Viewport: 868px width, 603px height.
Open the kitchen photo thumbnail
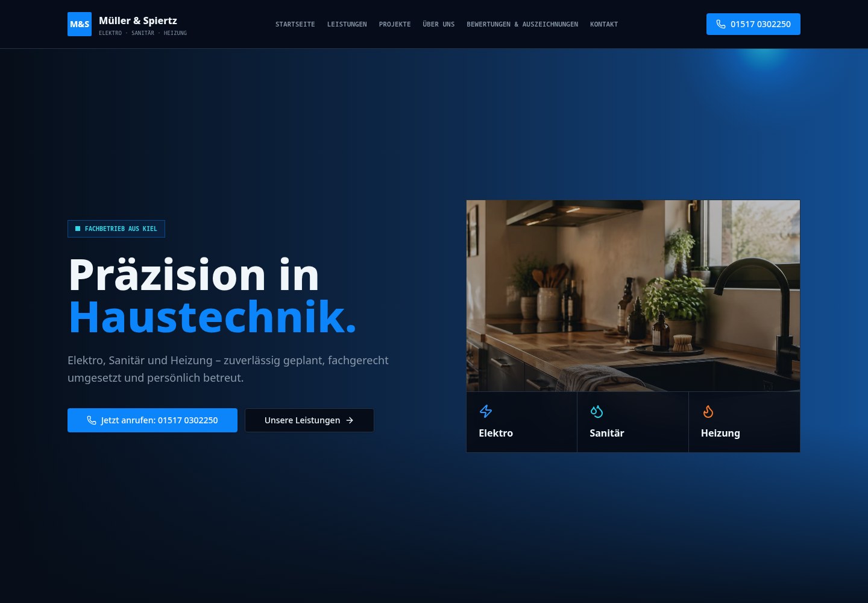(633, 295)
